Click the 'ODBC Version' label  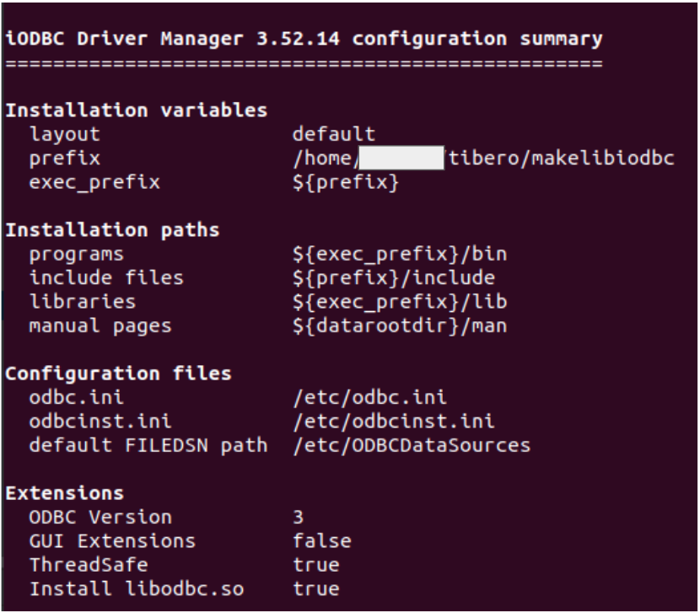click(100, 517)
